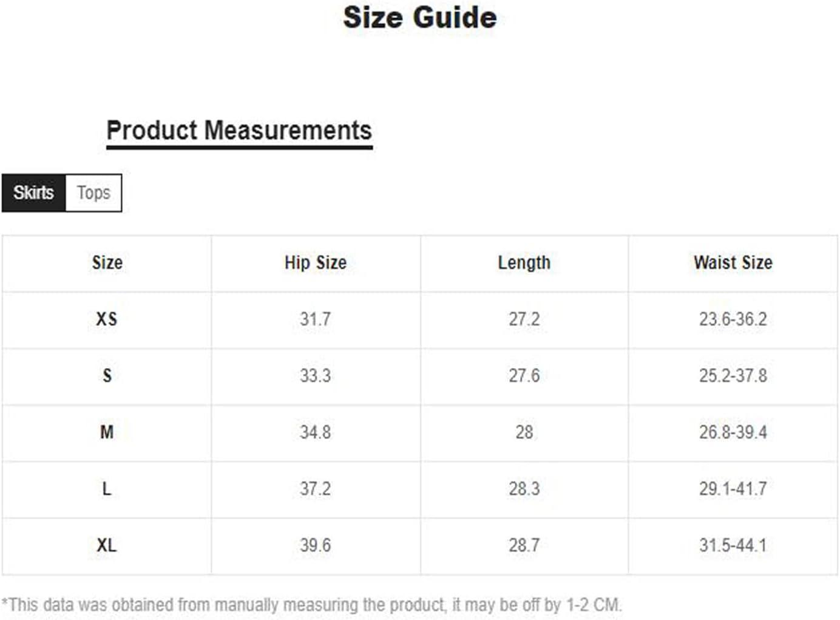Select the XL size row label
The height and width of the screenshot is (620, 840).
107,545
